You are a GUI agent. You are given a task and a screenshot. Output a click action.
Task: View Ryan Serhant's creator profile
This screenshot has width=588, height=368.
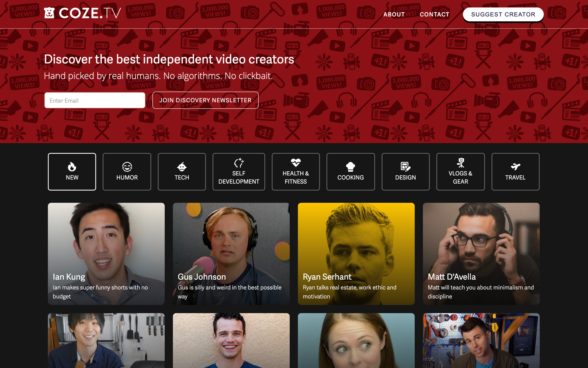(356, 254)
